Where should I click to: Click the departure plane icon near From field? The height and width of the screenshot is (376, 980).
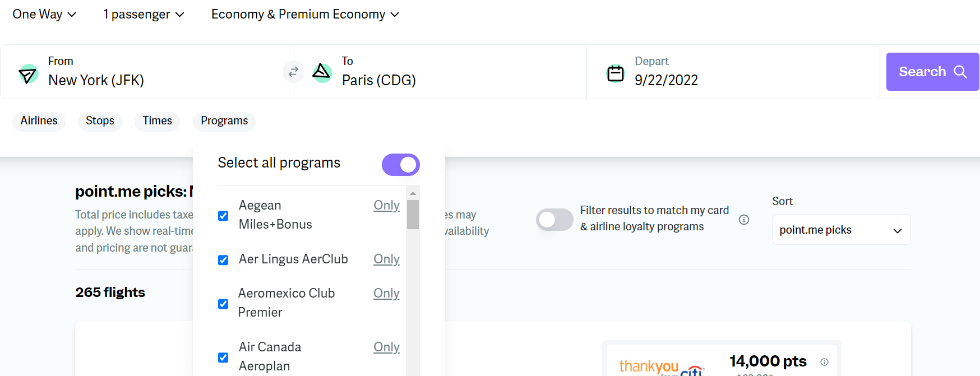(28, 73)
